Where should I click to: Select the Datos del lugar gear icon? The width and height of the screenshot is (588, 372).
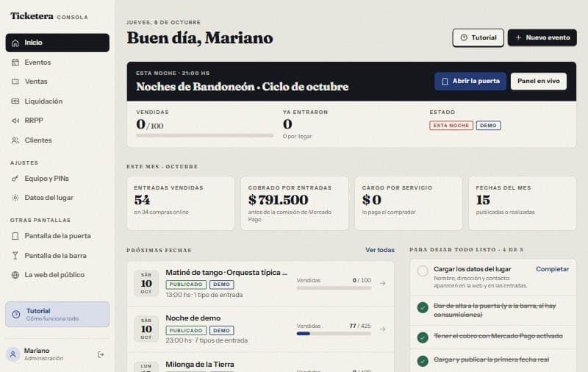(15, 198)
